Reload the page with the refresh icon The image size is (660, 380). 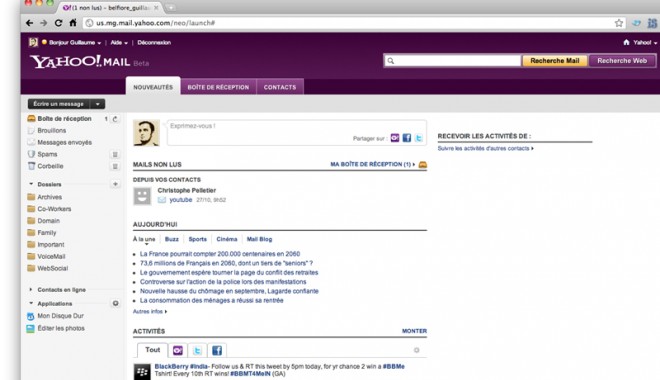[58, 23]
